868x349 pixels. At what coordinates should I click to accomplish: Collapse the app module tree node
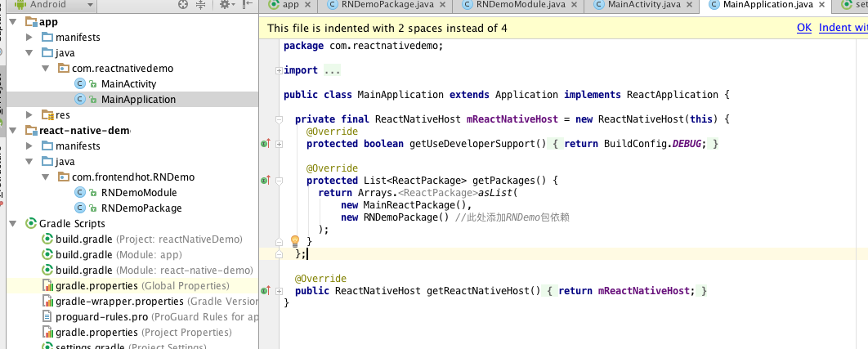pos(13,21)
